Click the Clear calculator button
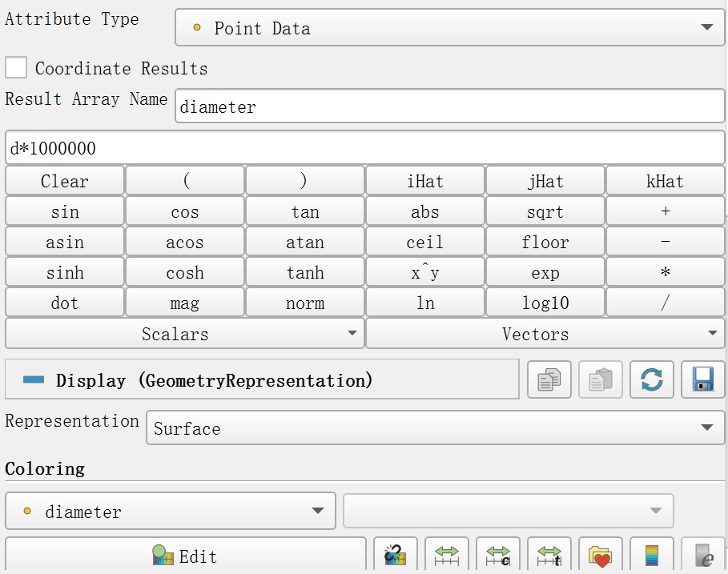The image size is (728, 574). click(x=65, y=180)
